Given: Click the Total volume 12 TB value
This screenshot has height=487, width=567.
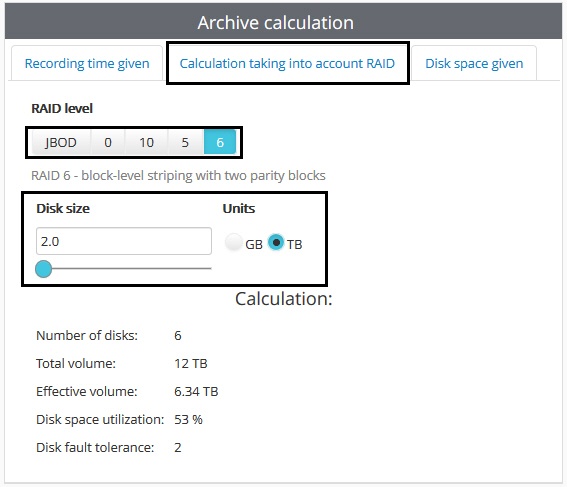Looking at the screenshot, I should coord(191,363).
